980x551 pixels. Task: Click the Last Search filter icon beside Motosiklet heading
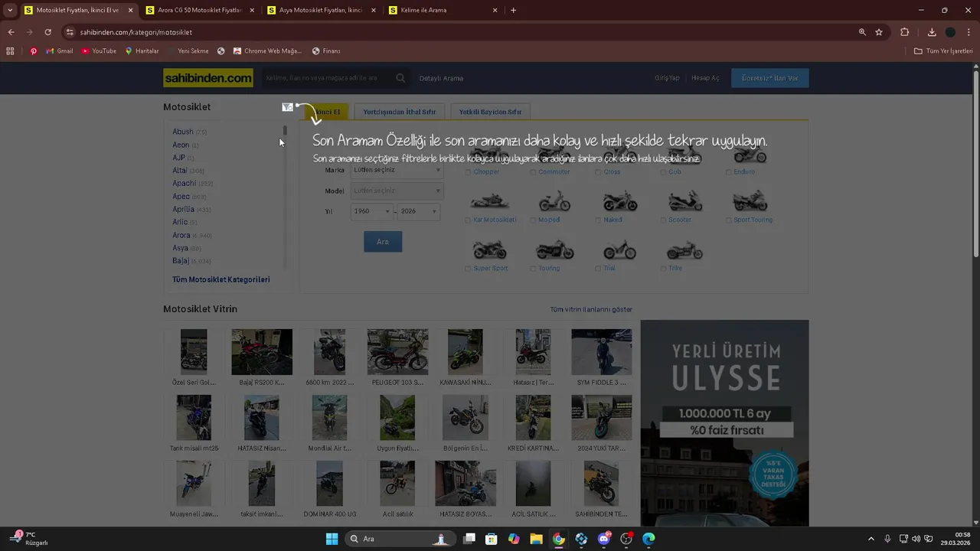pos(287,107)
